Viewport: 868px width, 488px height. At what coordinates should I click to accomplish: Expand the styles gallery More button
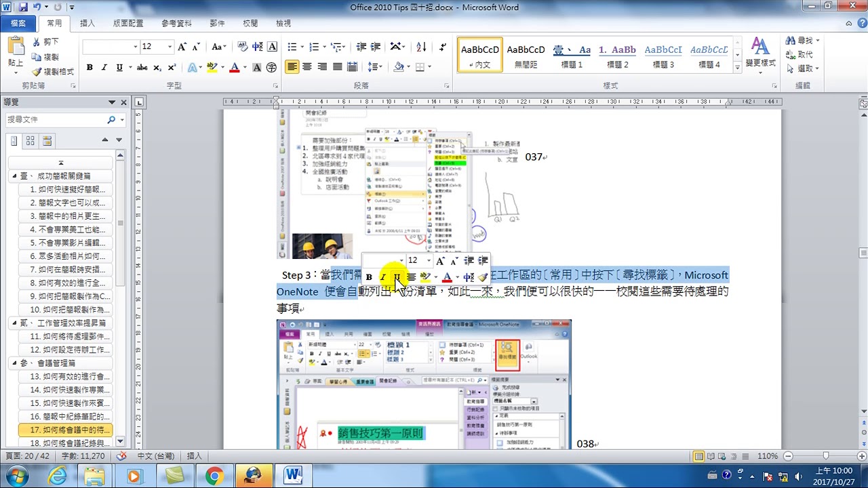tap(737, 68)
